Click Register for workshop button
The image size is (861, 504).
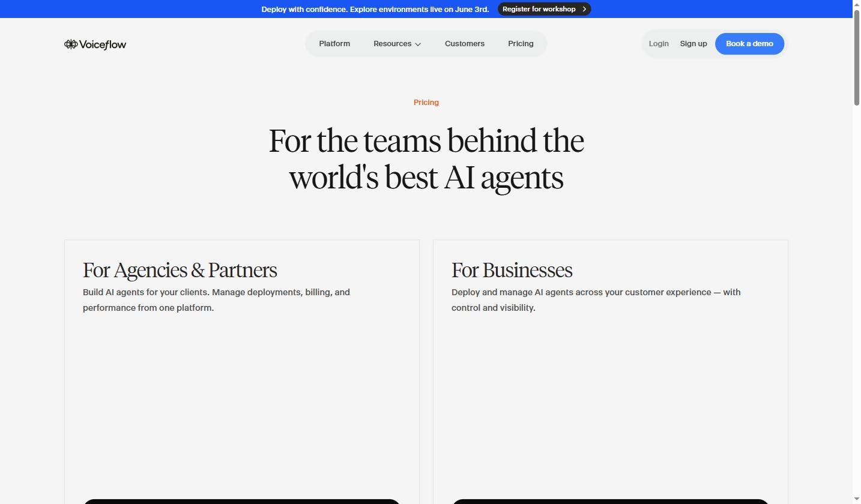click(544, 9)
